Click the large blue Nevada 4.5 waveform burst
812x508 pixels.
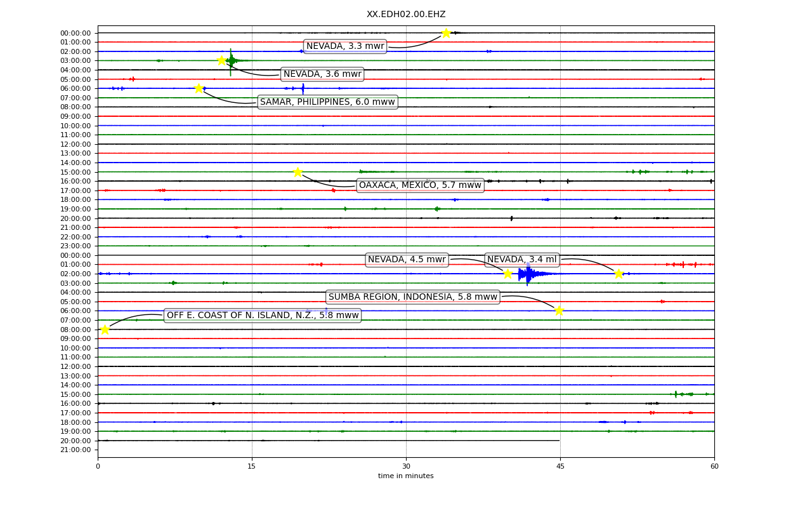tap(530, 274)
